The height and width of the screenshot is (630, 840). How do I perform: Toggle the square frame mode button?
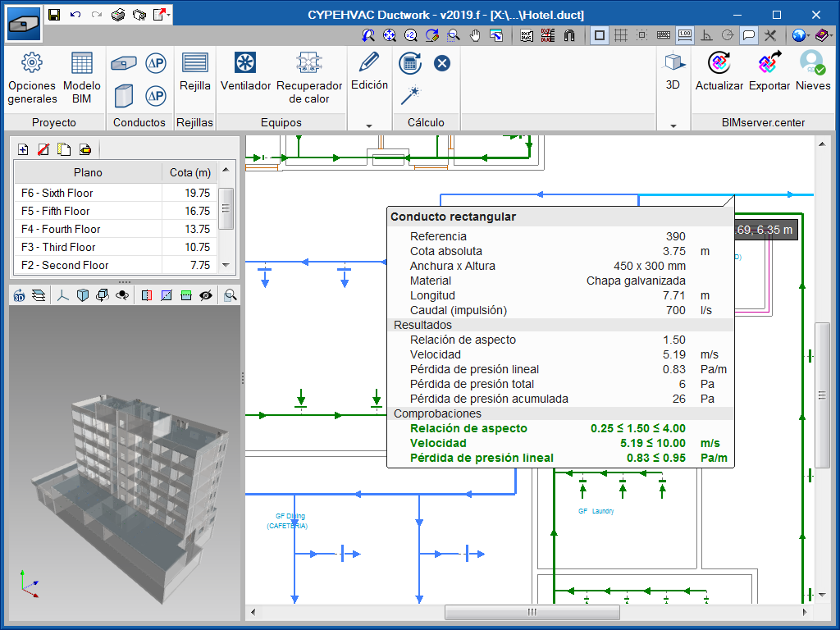[x=600, y=35]
